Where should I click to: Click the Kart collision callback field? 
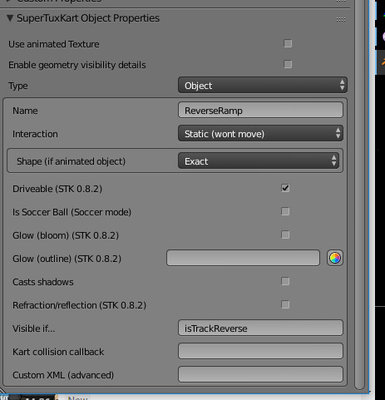(260, 351)
